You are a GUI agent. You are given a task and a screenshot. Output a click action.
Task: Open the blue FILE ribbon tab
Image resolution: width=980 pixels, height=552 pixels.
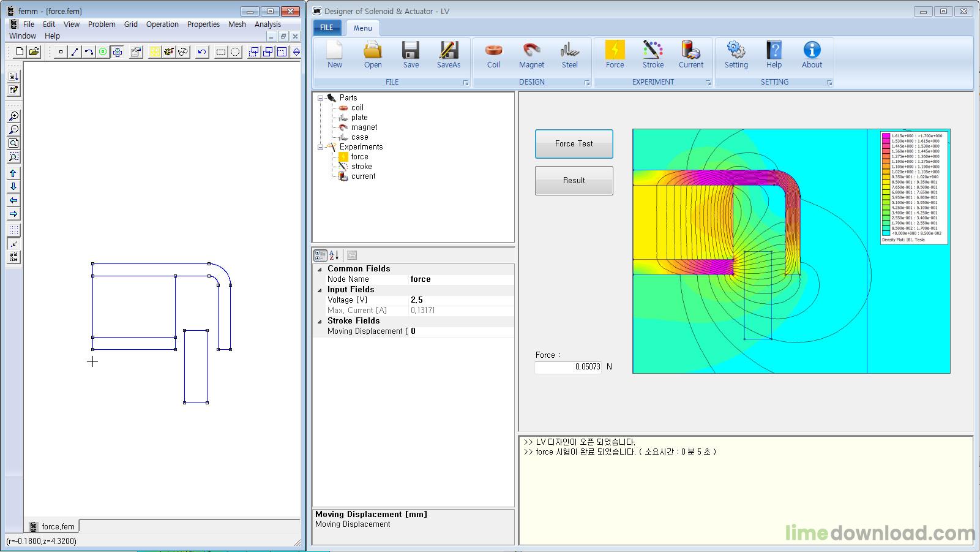(327, 28)
